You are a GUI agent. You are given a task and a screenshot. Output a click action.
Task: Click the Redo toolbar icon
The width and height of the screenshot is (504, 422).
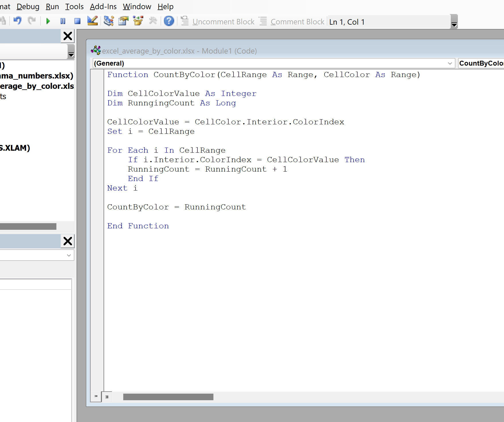[x=32, y=21]
